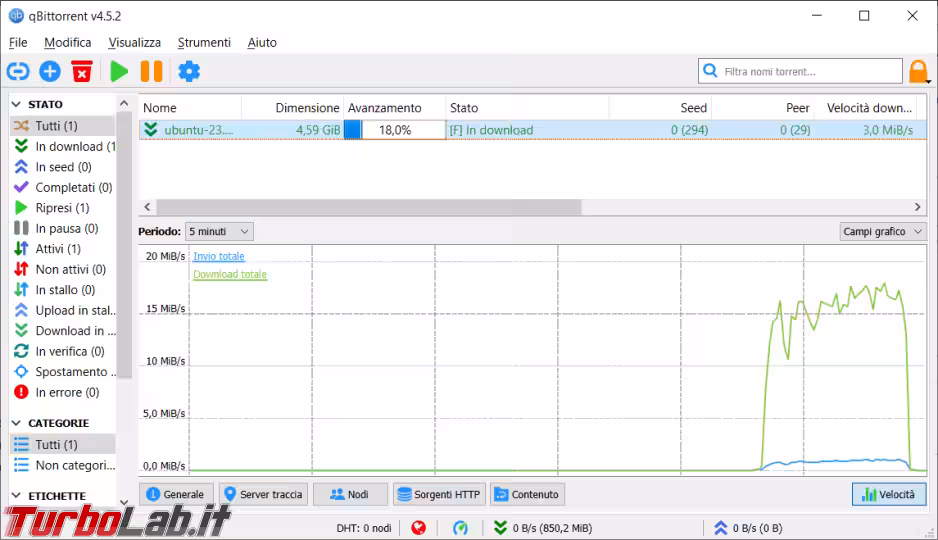The height and width of the screenshot is (540, 938).
Task: Open the Campi grafico dropdown
Action: pyautogui.click(x=883, y=231)
